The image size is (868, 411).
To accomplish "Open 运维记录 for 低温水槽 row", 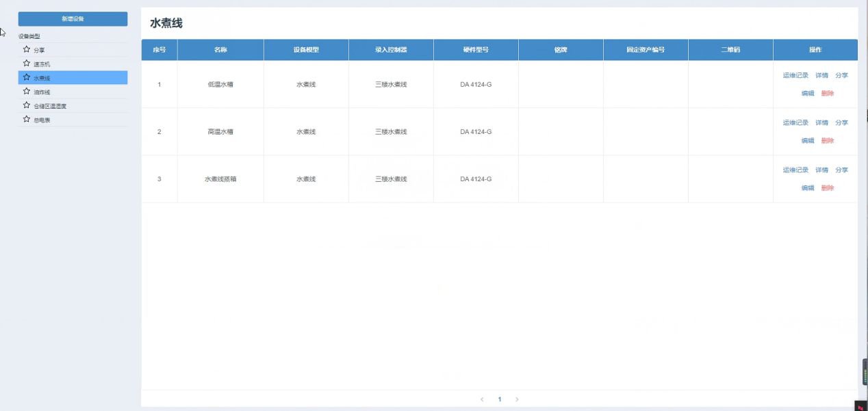I will 795,75.
